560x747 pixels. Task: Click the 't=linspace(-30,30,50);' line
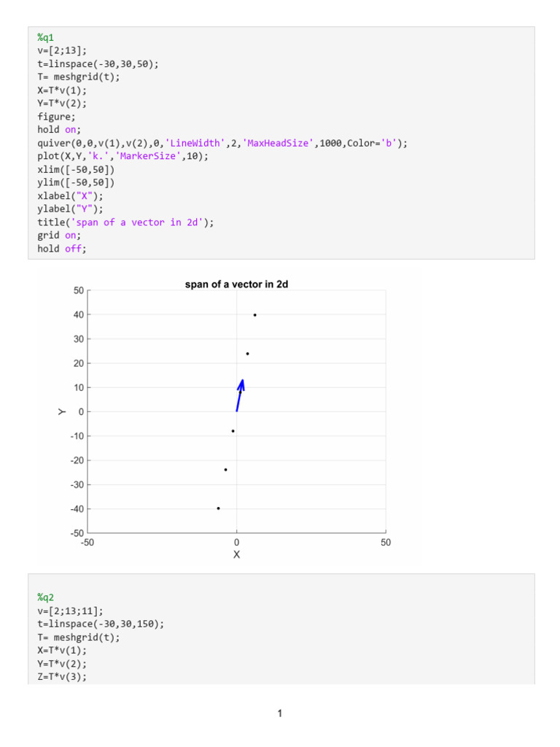[98, 63]
